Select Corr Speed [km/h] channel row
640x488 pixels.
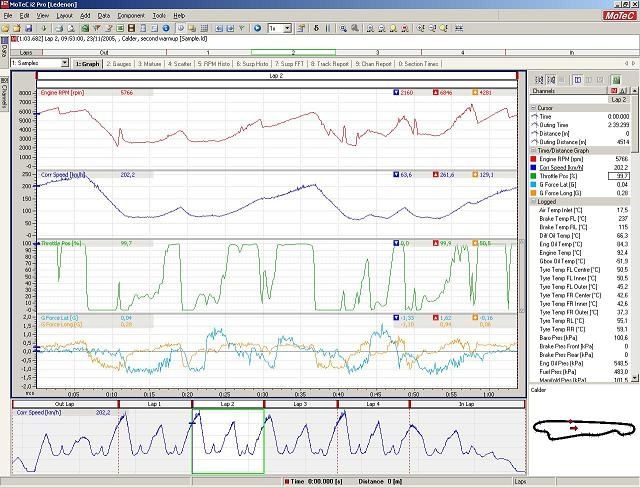tap(580, 168)
